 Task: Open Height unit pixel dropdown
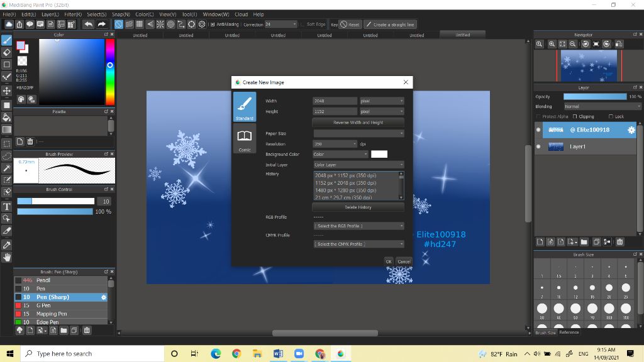pos(382,112)
